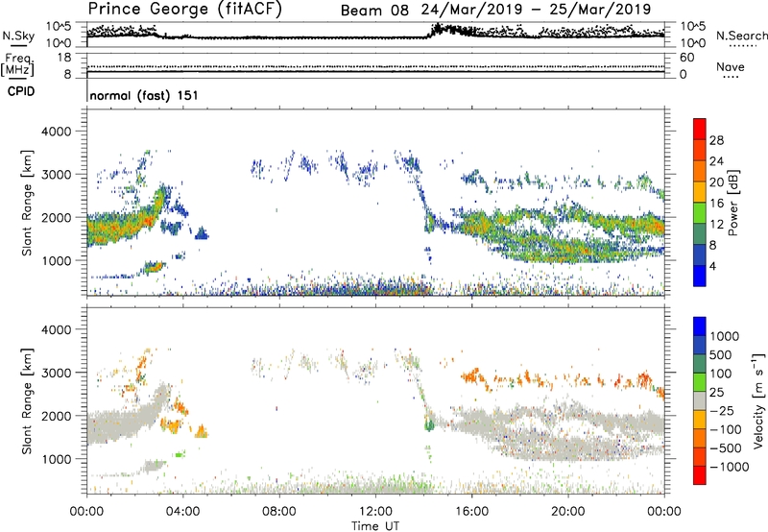Viewport: 768px width, 532px height.
Task: Click the power colorbar red top segment
Action: [x=700, y=129]
